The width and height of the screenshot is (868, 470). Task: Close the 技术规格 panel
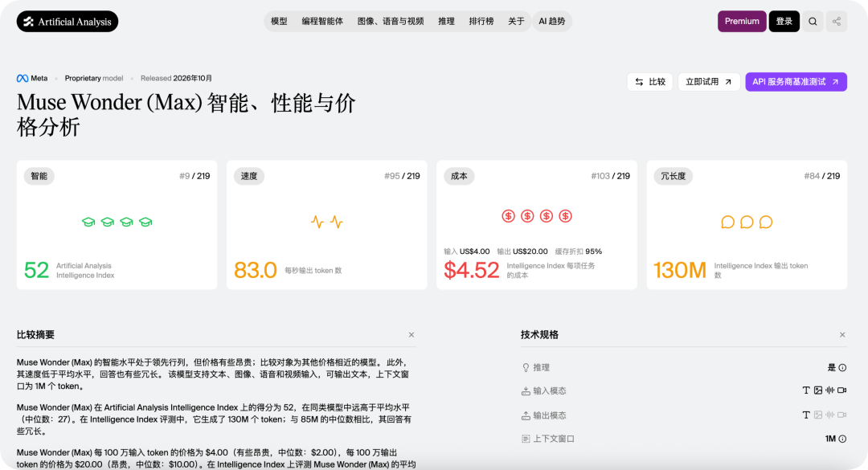point(842,335)
